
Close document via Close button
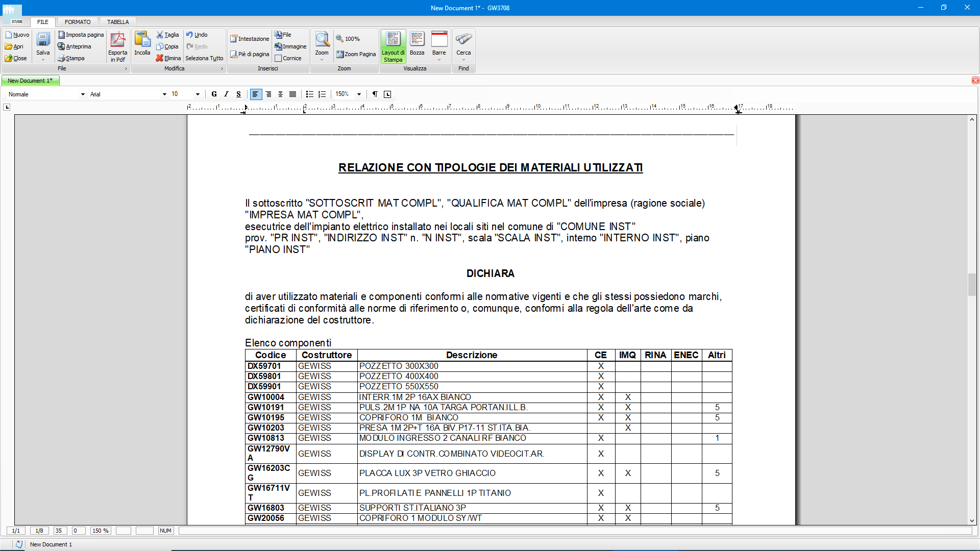click(x=16, y=58)
